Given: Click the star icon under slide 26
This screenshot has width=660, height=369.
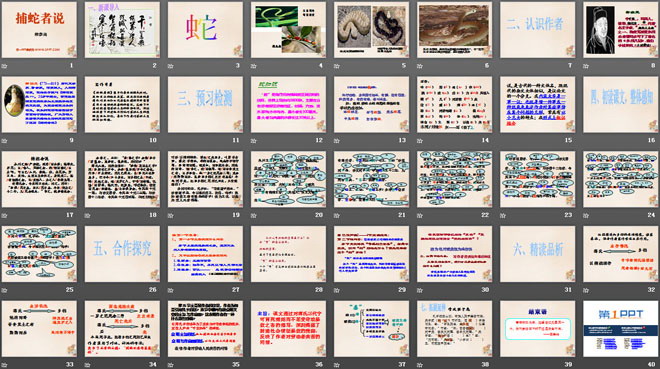Looking at the screenshot, I should (87, 290).
